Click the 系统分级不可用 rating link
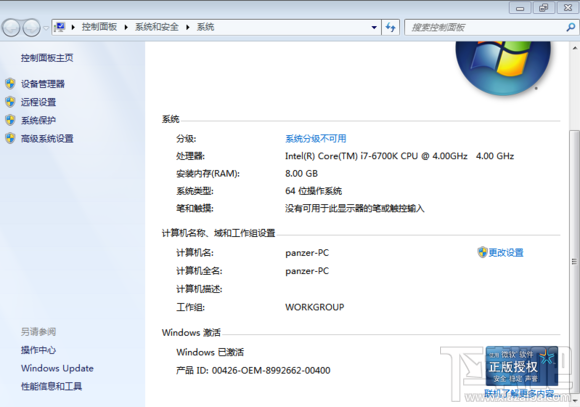580x407 pixels. tap(316, 139)
